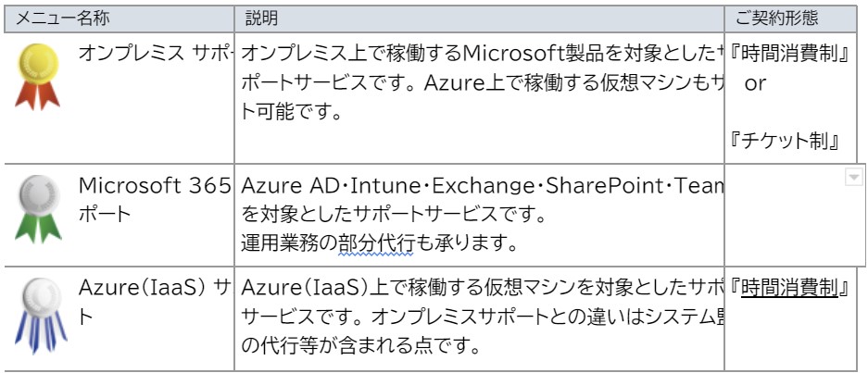This screenshot has height=373, width=868.
Task: Click the blue-ribbon medal beside Azure(IaaS)
Action: (39, 315)
